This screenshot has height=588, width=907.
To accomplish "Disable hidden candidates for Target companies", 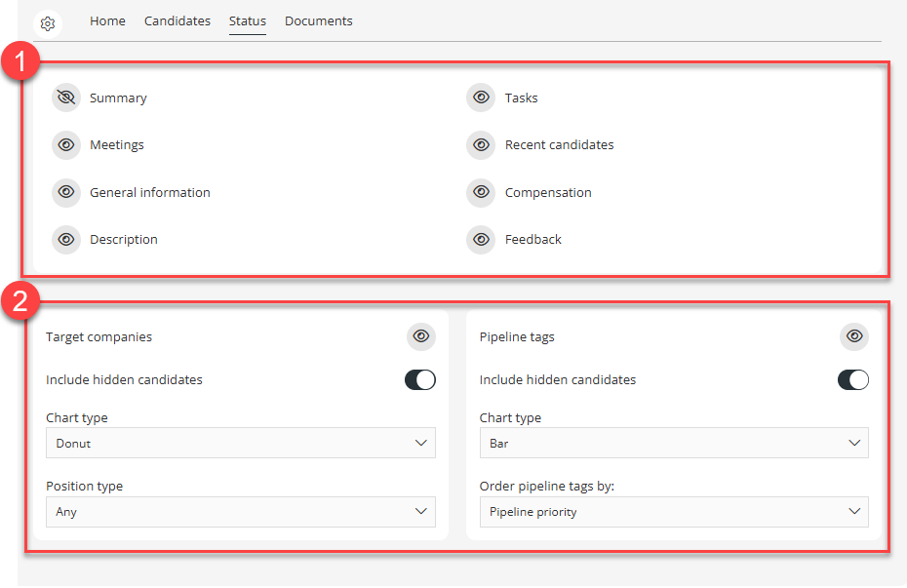I will [420, 379].
